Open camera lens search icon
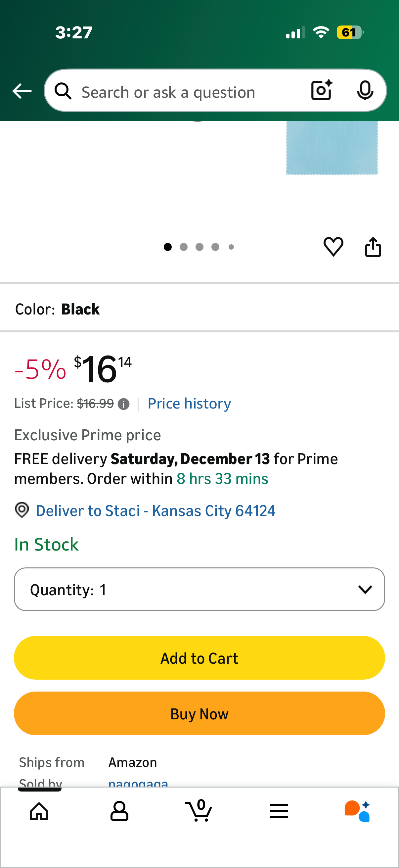 point(322,91)
